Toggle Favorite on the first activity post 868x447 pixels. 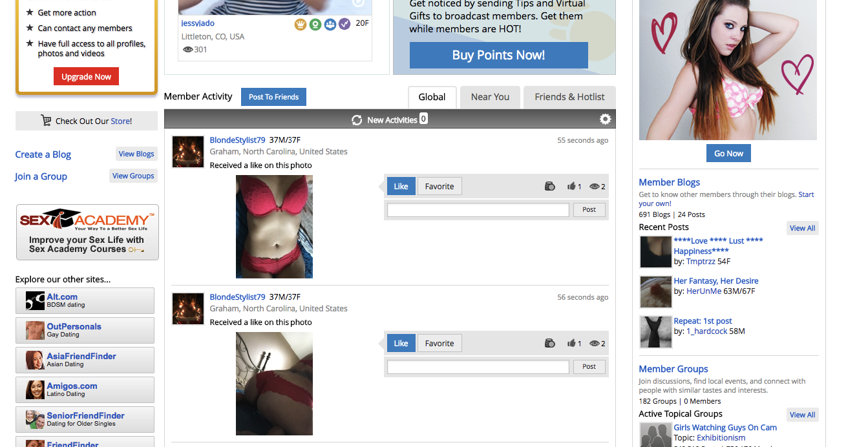(x=439, y=187)
